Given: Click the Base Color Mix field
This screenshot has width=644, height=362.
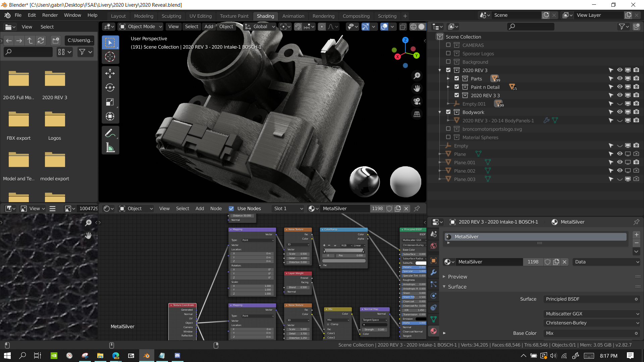Looking at the screenshot, I should [x=592, y=333].
